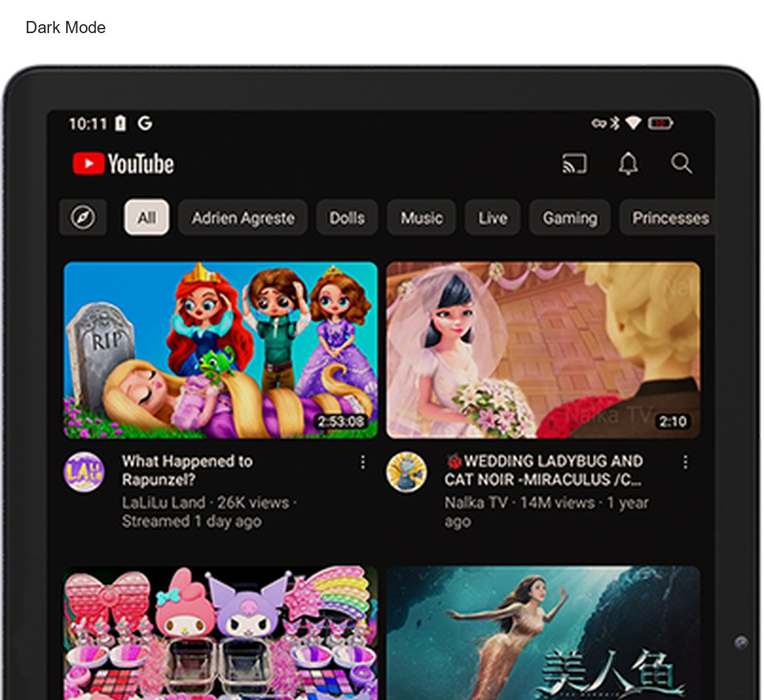The width and height of the screenshot is (764, 700).
Task: Choose the Gaming filter chip
Action: pyautogui.click(x=570, y=218)
